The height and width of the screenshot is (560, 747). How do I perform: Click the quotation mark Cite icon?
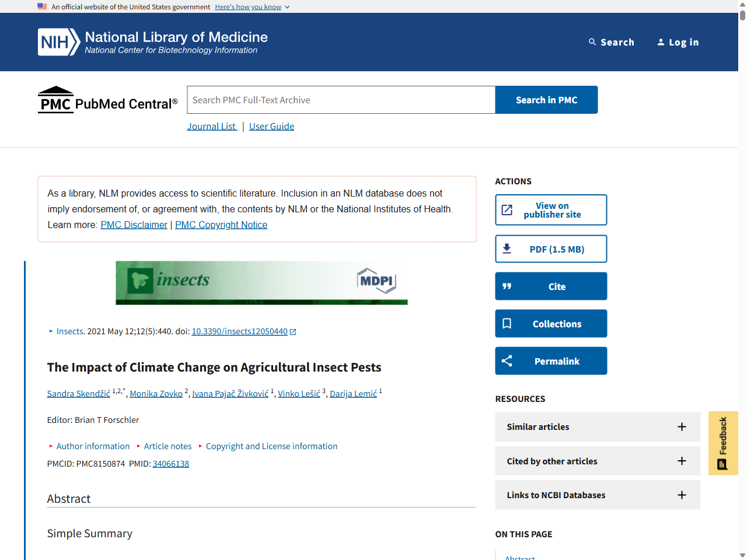coord(507,286)
